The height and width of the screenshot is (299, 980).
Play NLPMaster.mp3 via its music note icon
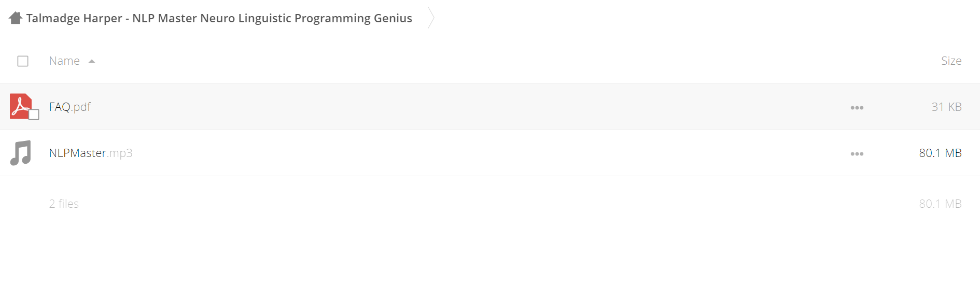(21, 153)
